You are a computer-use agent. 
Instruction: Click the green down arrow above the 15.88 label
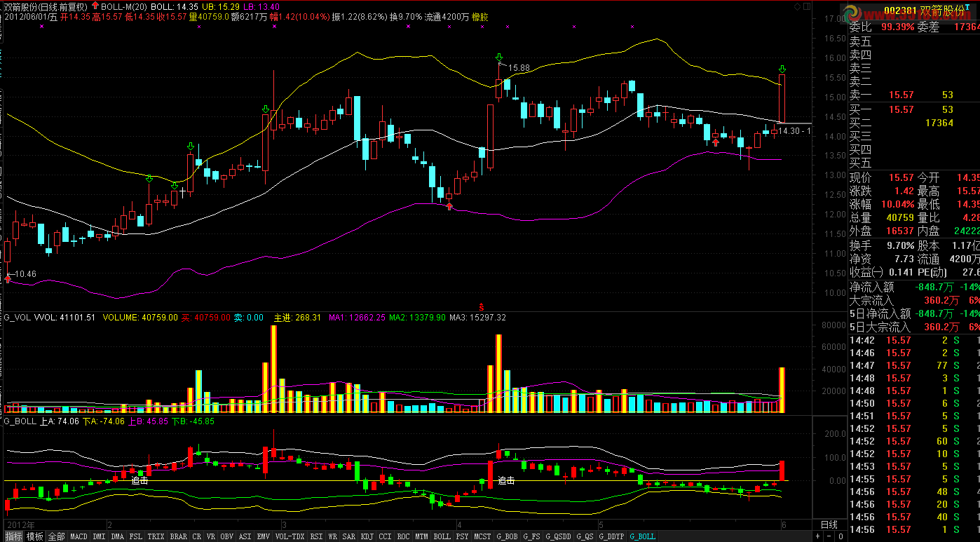coord(499,57)
